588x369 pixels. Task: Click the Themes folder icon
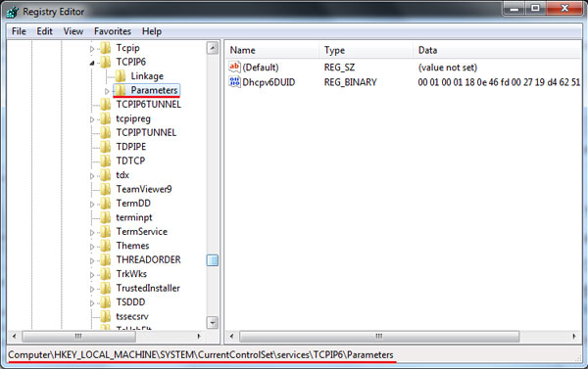(x=106, y=246)
